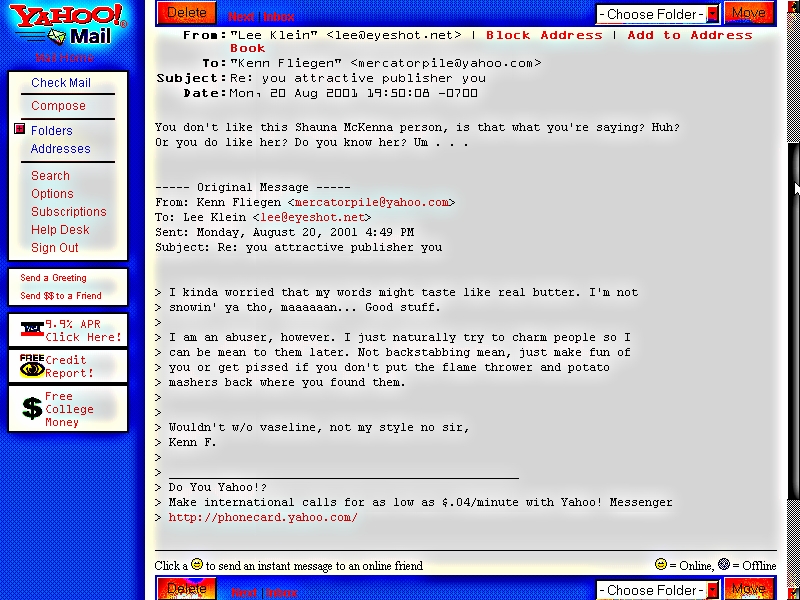Click the bottom Move button
Image resolution: width=800 pixels, height=600 pixels.
click(749, 589)
